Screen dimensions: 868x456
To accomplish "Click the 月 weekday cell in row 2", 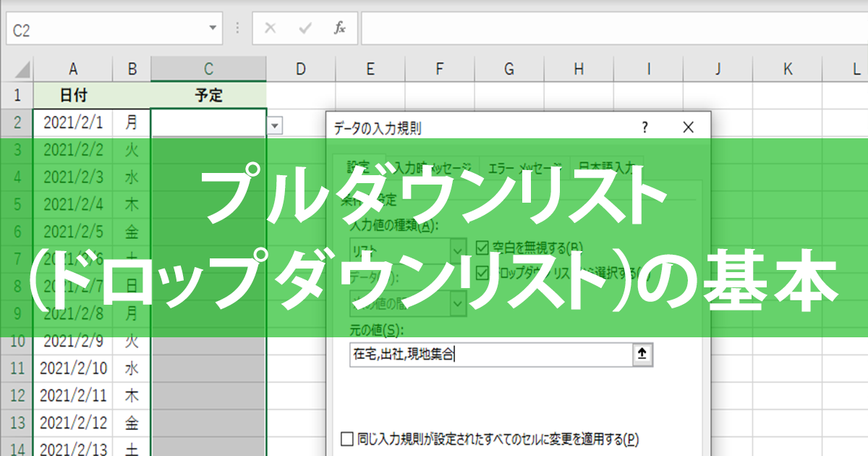I will (132, 122).
